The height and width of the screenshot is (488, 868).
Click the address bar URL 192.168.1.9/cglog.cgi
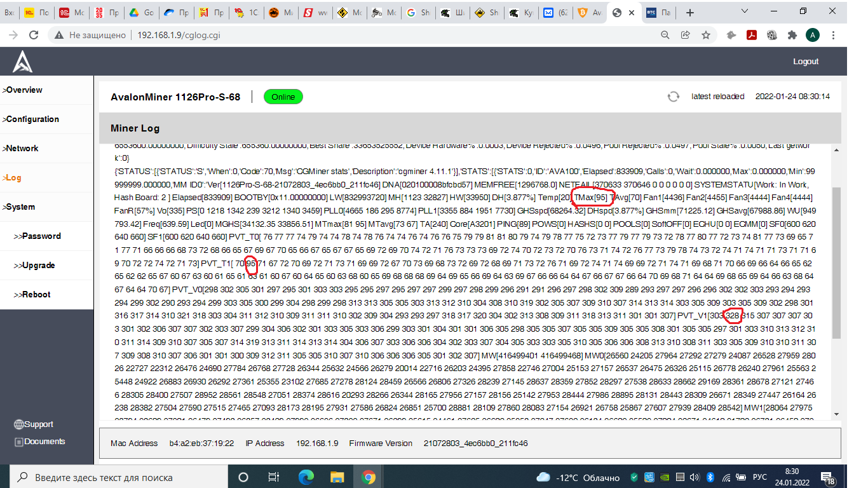[179, 35]
